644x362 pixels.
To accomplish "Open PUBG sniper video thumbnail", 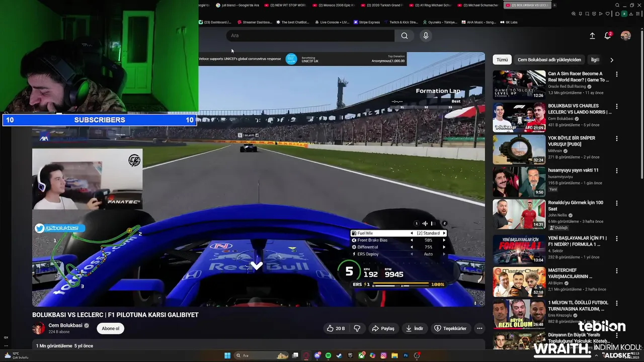I will tap(519, 149).
